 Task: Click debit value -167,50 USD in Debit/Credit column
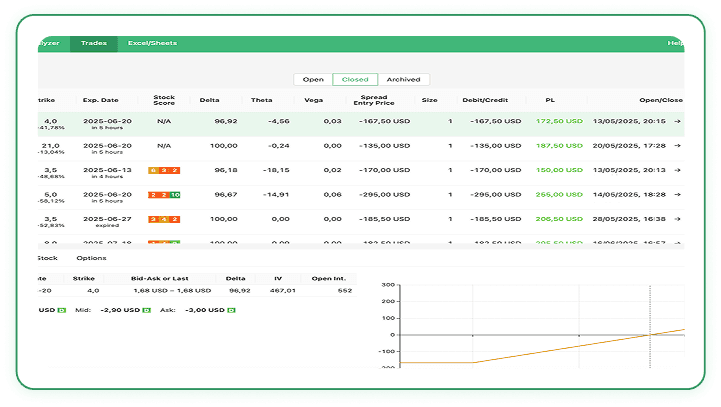pos(496,121)
